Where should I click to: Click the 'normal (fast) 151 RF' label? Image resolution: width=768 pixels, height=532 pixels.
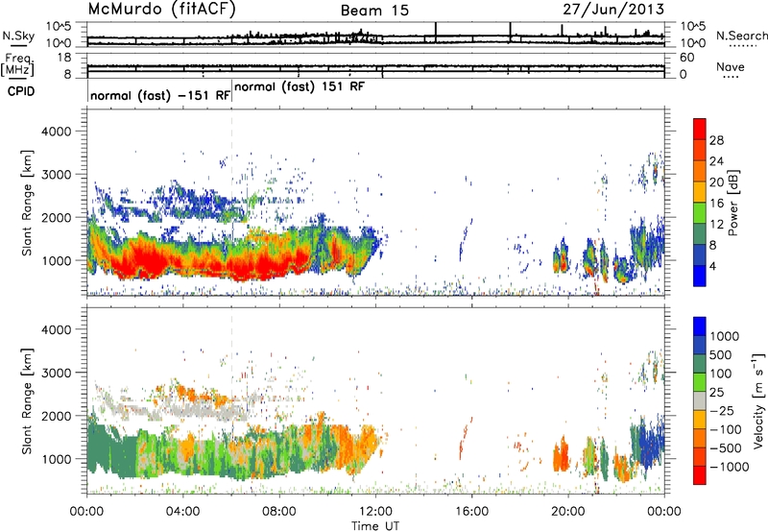click(x=300, y=87)
